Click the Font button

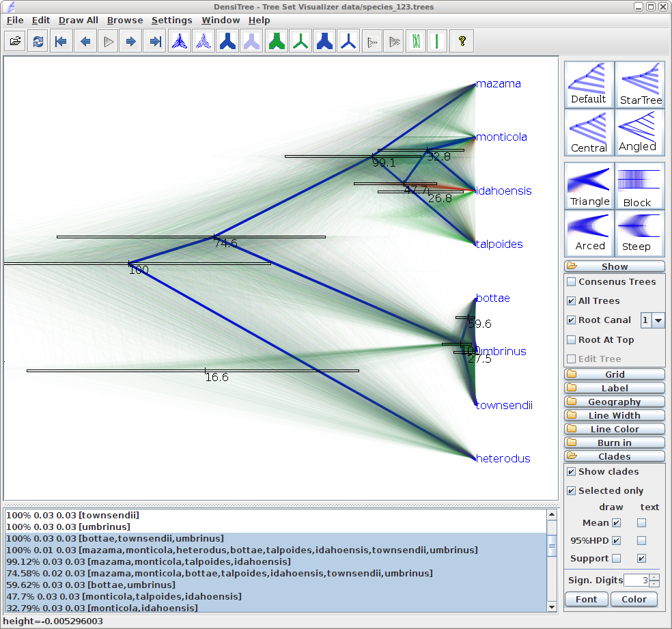click(586, 600)
